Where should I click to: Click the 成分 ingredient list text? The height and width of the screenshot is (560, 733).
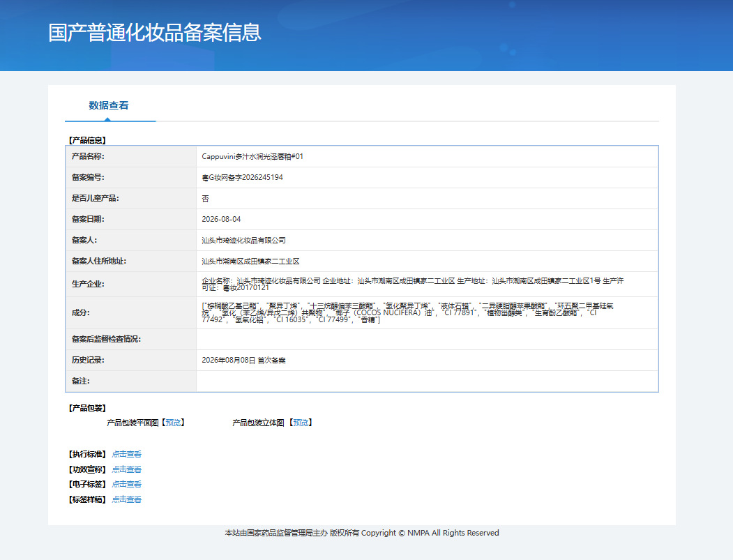point(407,312)
